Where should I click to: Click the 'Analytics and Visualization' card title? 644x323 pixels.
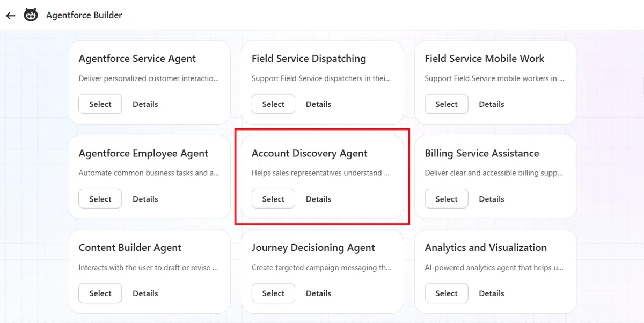[486, 248]
